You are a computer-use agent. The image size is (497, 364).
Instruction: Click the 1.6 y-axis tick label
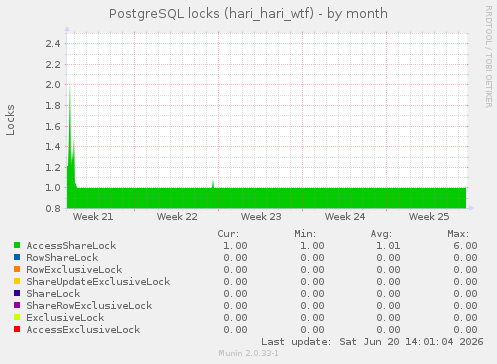[x=53, y=126]
